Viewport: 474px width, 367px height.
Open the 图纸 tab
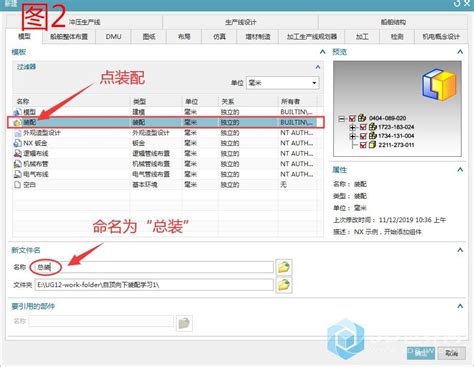(x=149, y=37)
